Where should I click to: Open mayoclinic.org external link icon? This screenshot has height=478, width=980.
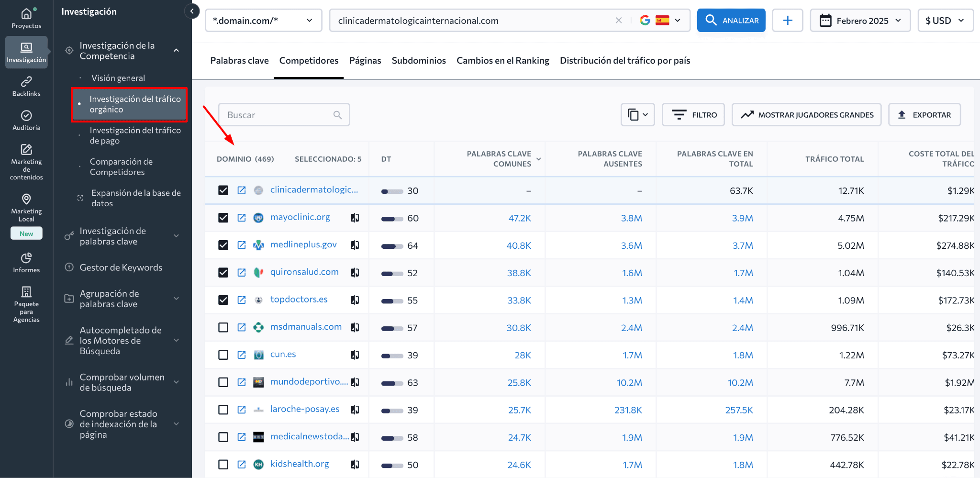[x=242, y=218]
